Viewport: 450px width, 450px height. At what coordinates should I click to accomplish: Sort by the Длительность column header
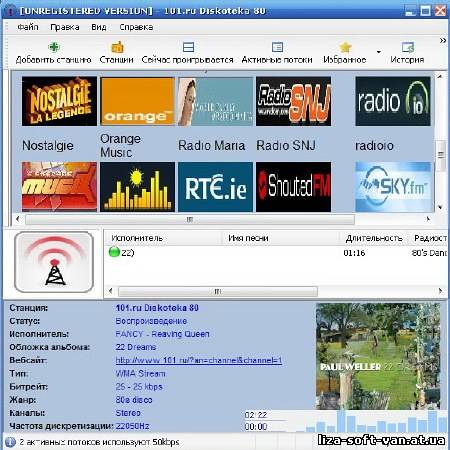(x=374, y=238)
